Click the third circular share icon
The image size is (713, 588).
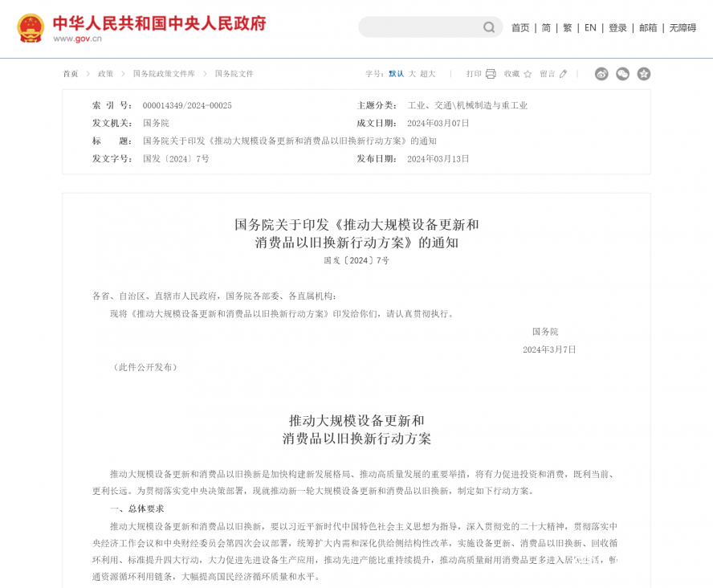pos(643,73)
